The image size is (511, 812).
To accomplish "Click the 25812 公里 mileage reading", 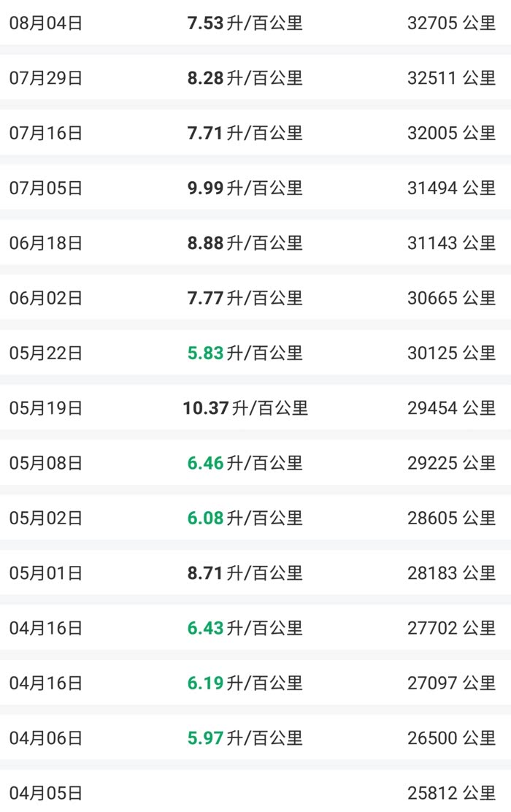I will point(451,793).
